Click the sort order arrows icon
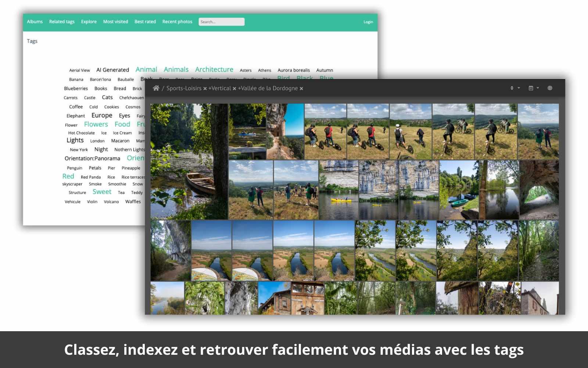 512,88
